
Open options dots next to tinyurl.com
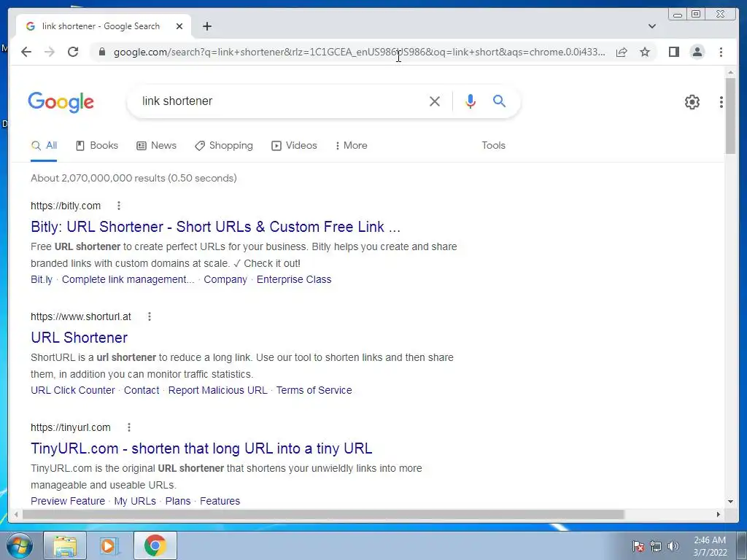click(x=128, y=427)
